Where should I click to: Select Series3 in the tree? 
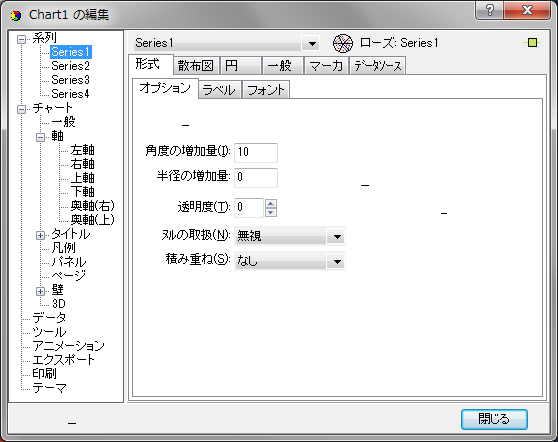[x=70, y=80]
